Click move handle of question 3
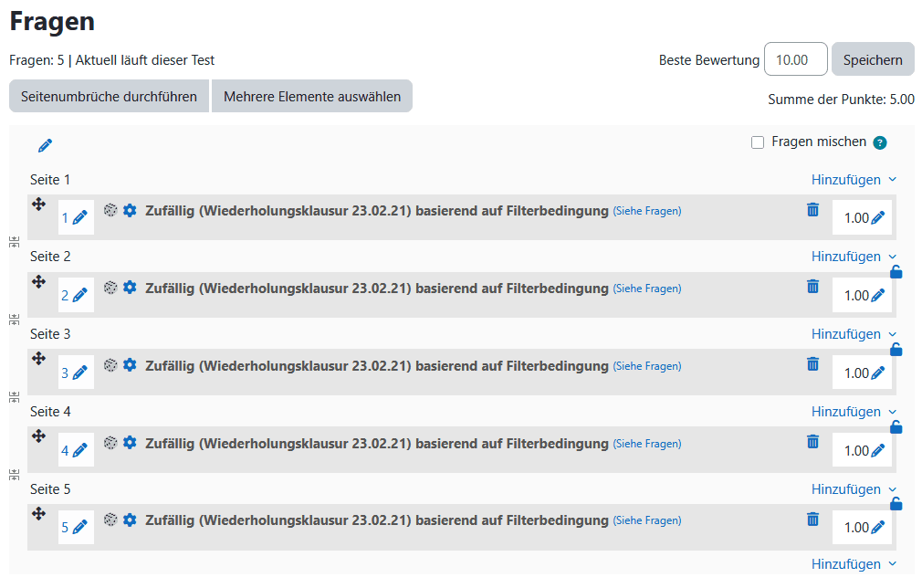This screenshot has height=588, width=922. [39, 359]
